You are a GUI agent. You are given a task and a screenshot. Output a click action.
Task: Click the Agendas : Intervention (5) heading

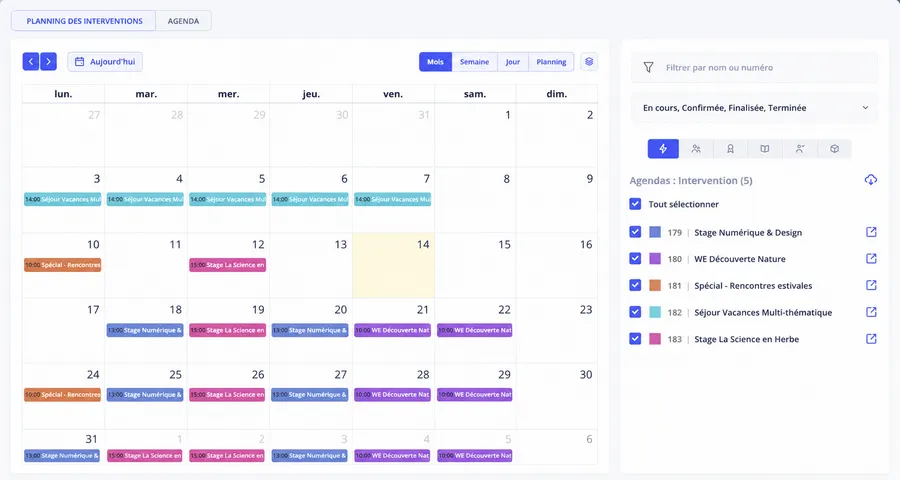[x=690, y=180]
